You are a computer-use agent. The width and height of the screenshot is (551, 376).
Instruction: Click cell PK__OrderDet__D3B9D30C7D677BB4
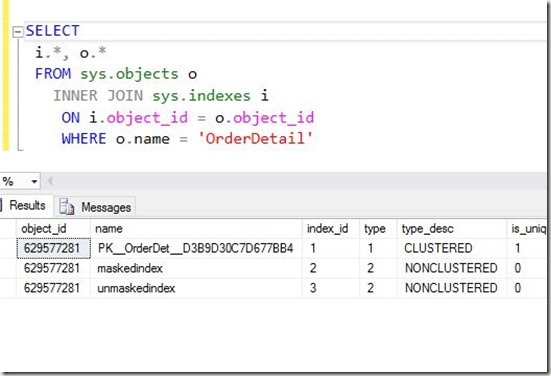196,249
